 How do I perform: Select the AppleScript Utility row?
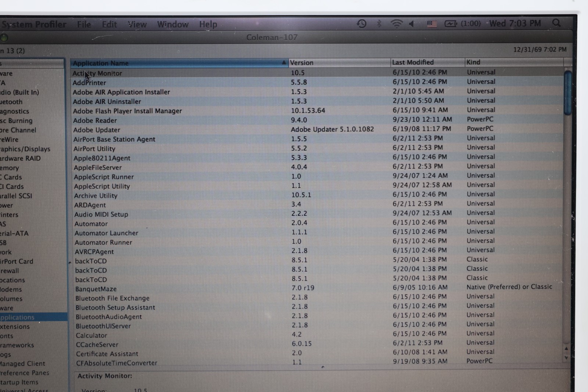coord(317,186)
